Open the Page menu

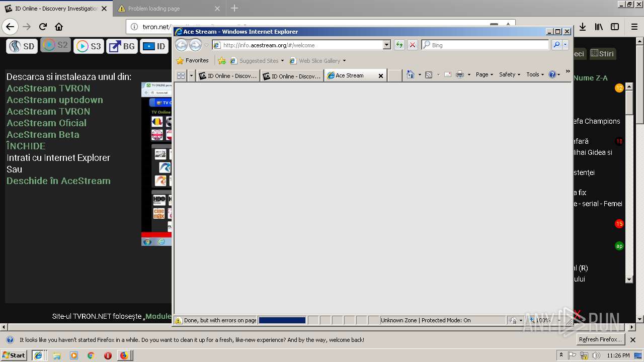click(x=485, y=74)
